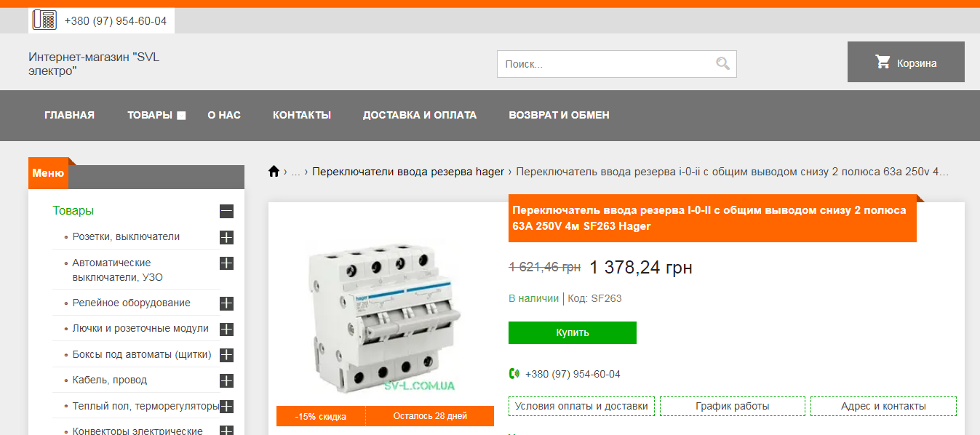Click the green phone icon beside the product number
Screen dimensions: 980x435
(x=514, y=374)
